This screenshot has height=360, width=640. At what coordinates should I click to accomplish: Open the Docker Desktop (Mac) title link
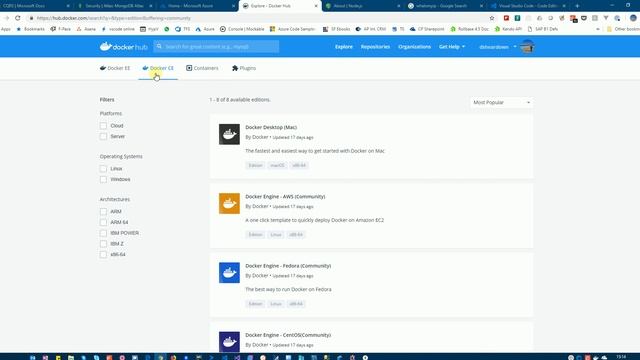pos(271,127)
